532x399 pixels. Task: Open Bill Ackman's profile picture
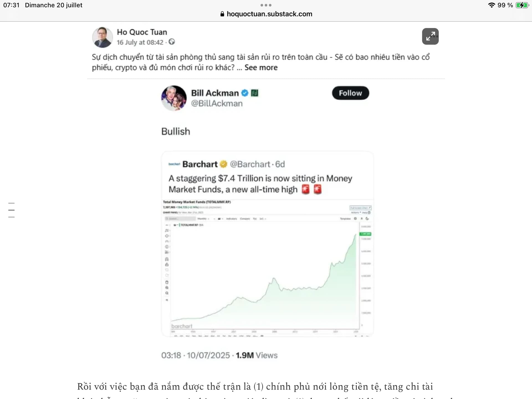coord(174,98)
